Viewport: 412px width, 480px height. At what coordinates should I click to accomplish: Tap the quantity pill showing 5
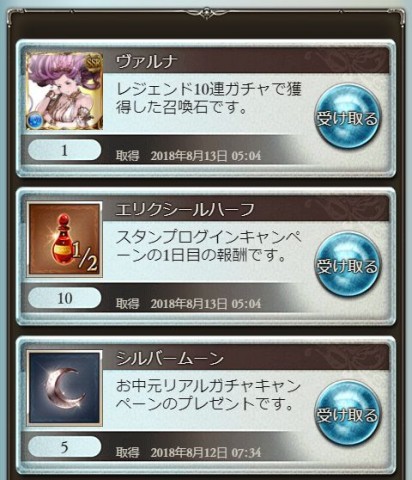pyautogui.click(x=65, y=447)
